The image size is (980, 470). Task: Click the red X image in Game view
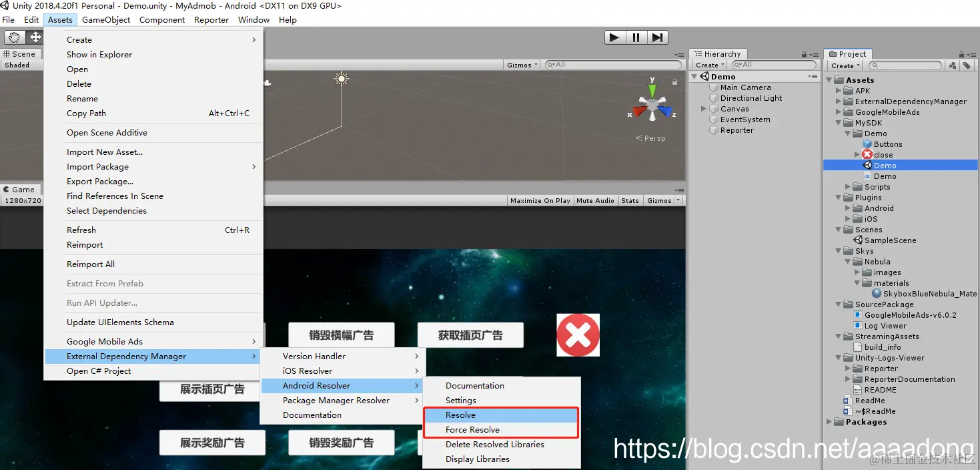[x=578, y=335]
